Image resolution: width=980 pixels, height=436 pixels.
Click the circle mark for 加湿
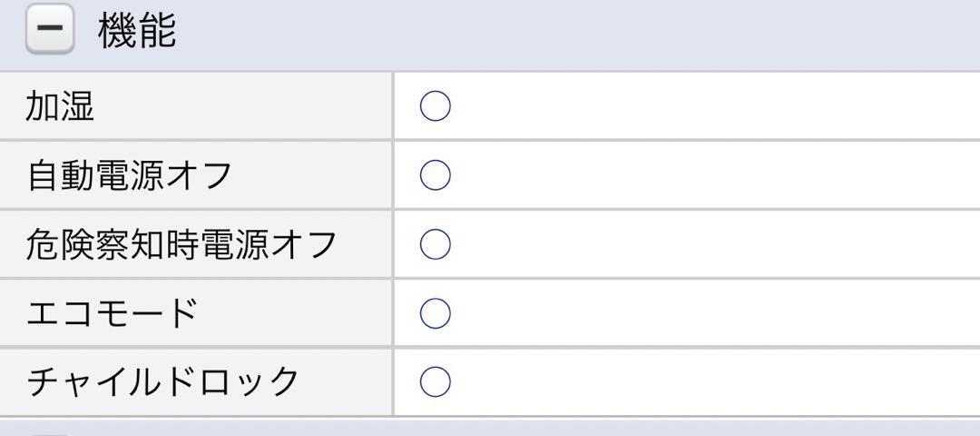click(x=435, y=106)
